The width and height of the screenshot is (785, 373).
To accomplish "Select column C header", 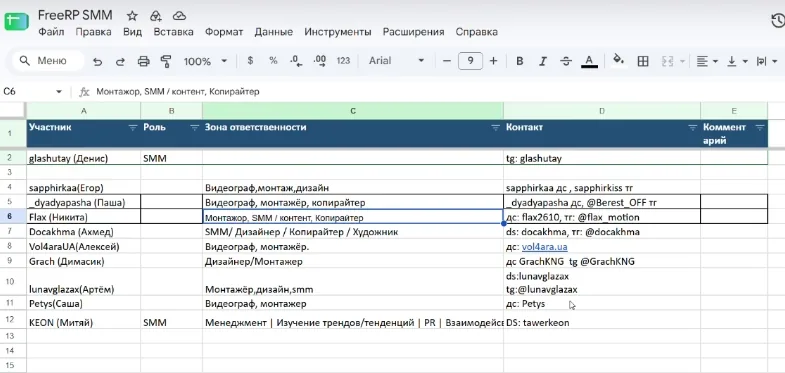I will 353,111.
